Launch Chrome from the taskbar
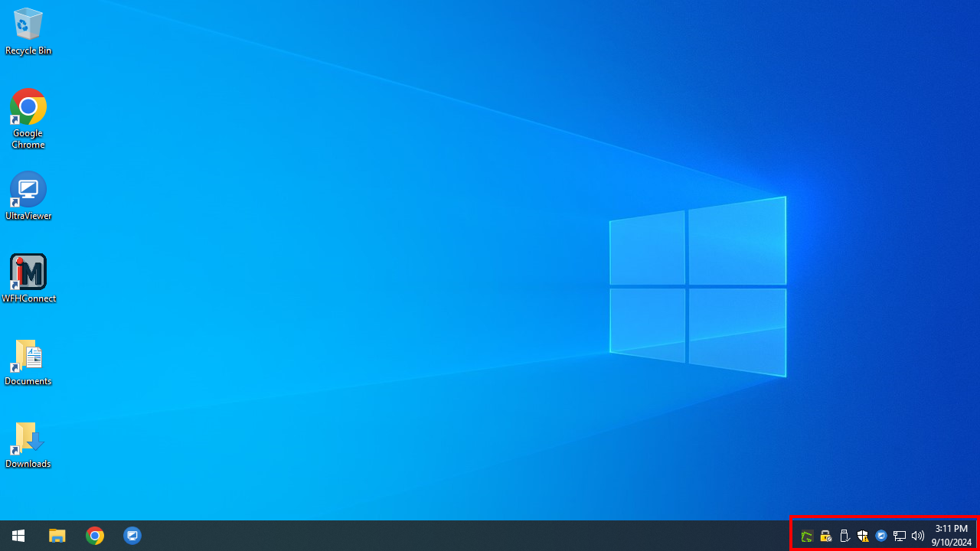This screenshot has width=980, height=551. 95,536
